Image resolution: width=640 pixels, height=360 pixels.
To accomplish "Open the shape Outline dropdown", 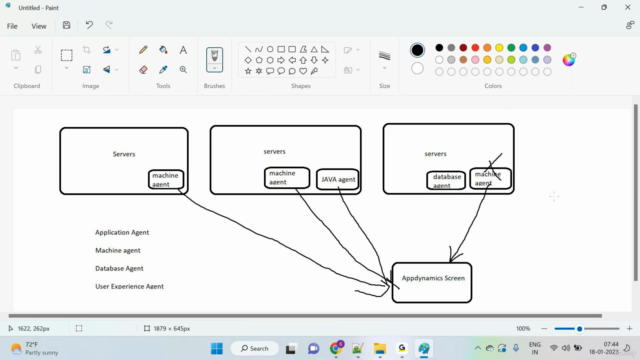I will tap(358, 50).
